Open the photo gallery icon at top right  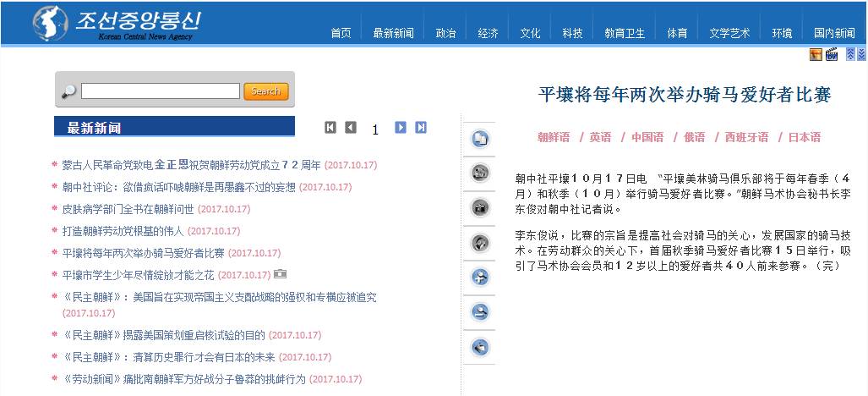coord(816,54)
